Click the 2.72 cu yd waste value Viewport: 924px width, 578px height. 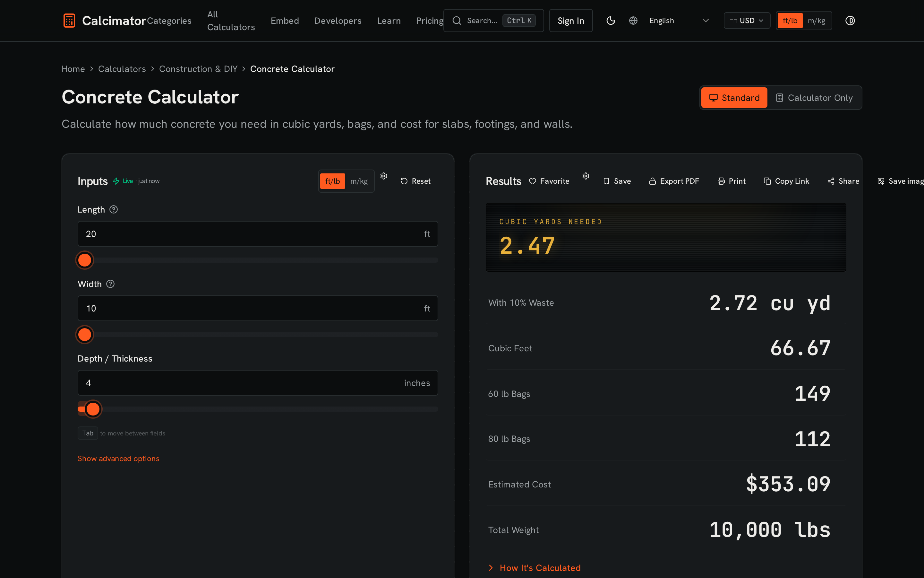770,303
